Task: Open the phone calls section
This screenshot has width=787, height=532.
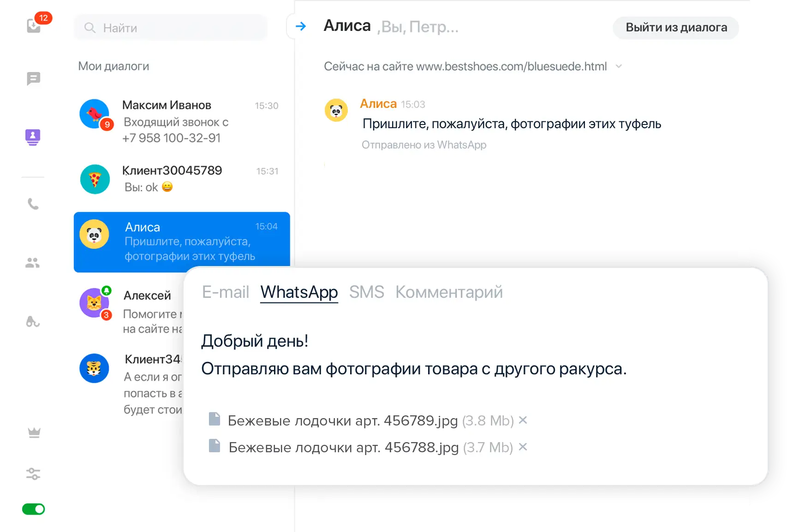Action: (x=33, y=204)
